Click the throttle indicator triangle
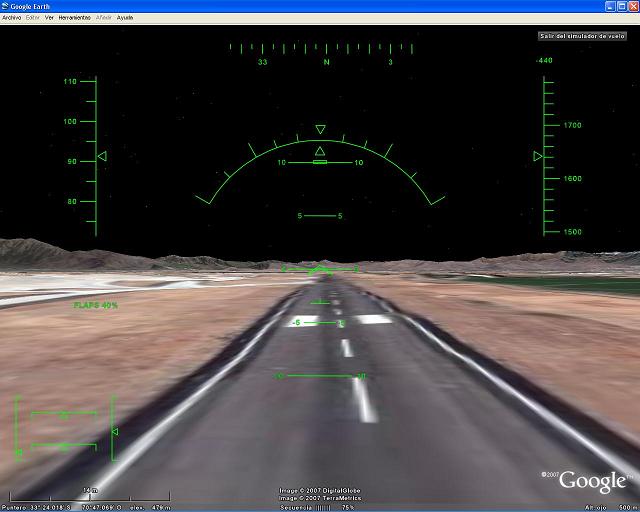The width and height of the screenshot is (640, 512). tap(115, 432)
